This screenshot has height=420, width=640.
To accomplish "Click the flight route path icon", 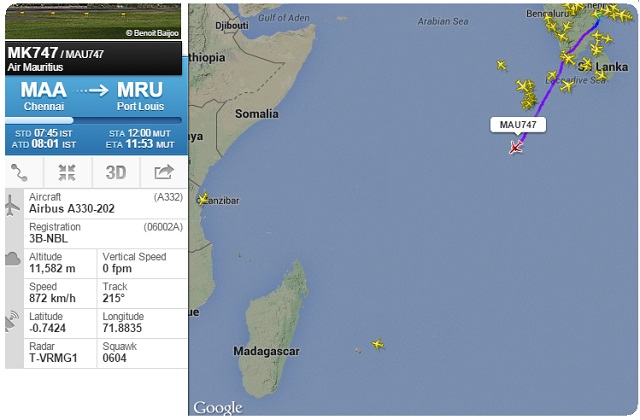I will click(20, 171).
